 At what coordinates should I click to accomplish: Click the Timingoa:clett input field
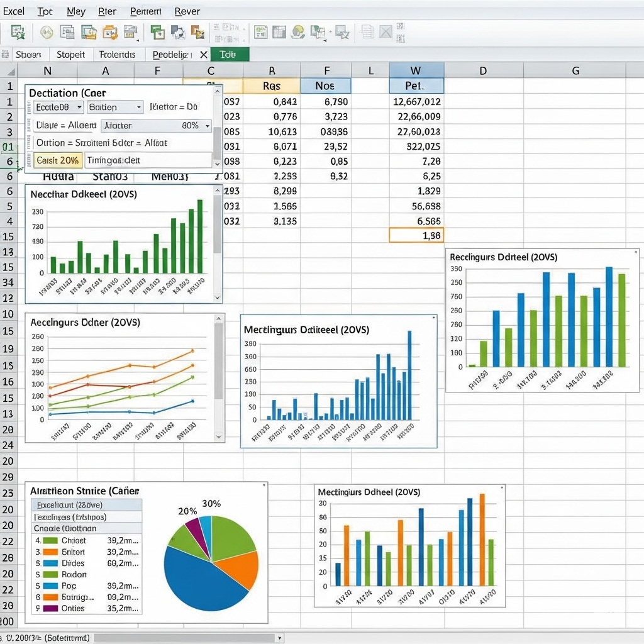pyautogui.click(x=148, y=160)
